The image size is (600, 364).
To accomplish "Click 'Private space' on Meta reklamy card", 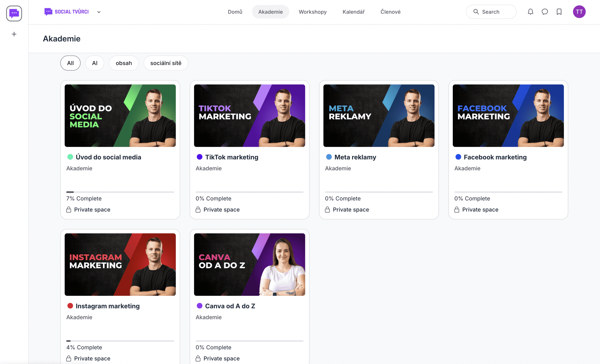I will 351,210.
